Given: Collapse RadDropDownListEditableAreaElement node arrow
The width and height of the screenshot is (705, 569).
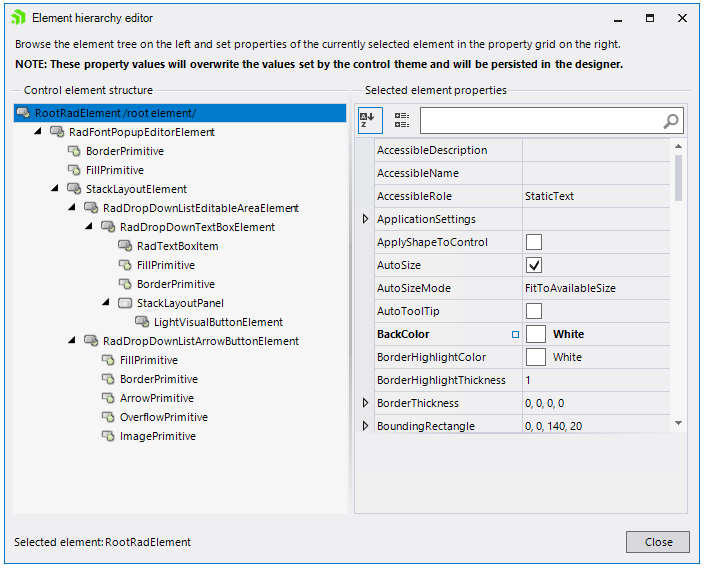Looking at the screenshot, I should click(x=72, y=207).
